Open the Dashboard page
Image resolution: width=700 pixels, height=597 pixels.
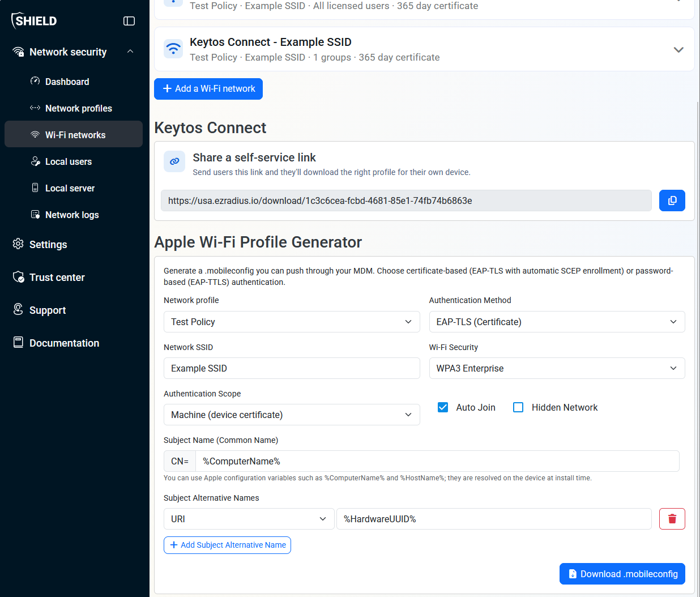point(74,82)
